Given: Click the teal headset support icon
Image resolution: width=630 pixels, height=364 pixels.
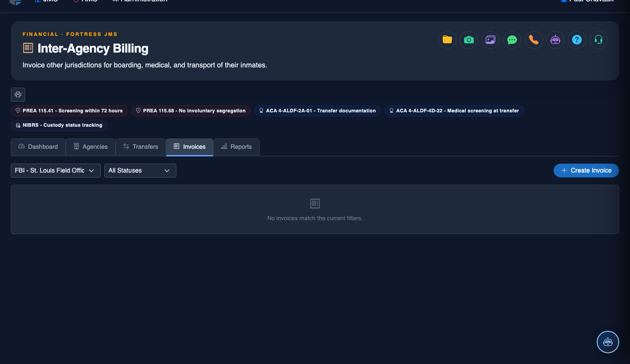Looking at the screenshot, I should pyautogui.click(x=598, y=40).
